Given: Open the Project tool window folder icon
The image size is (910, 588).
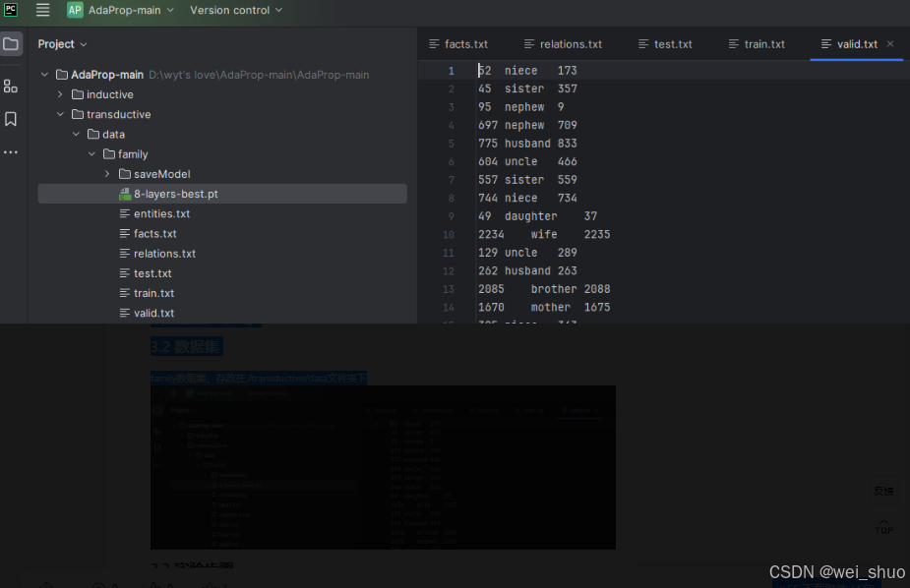Looking at the screenshot, I should (x=11, y=44).
